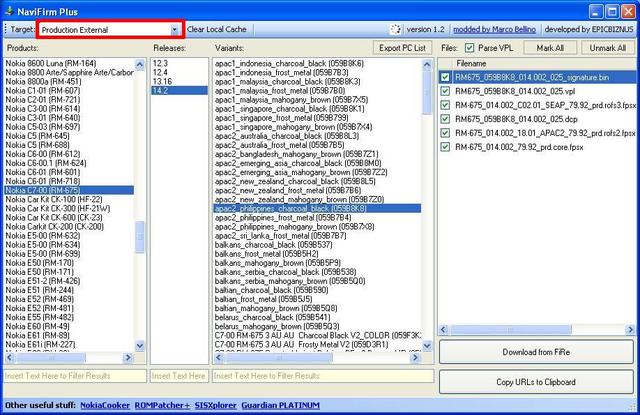640x415 pixels.
Task: Select release 12.4
Action: (179, 72)
